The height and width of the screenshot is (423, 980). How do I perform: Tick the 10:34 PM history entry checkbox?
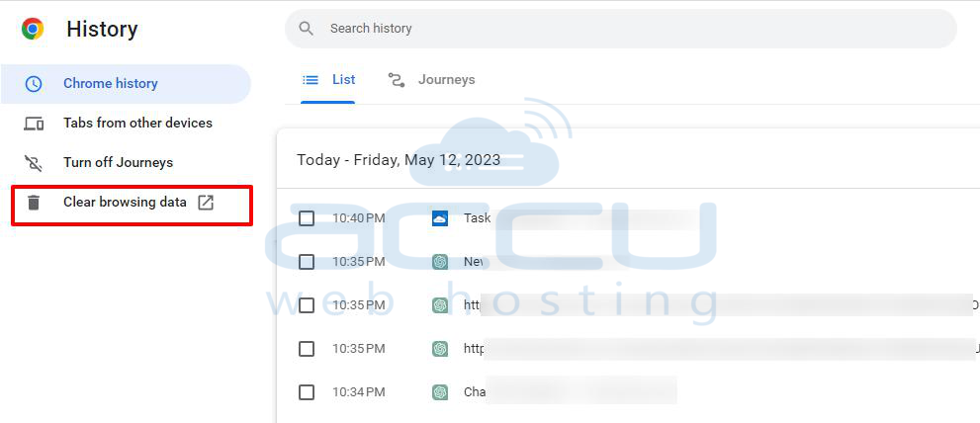307,392
